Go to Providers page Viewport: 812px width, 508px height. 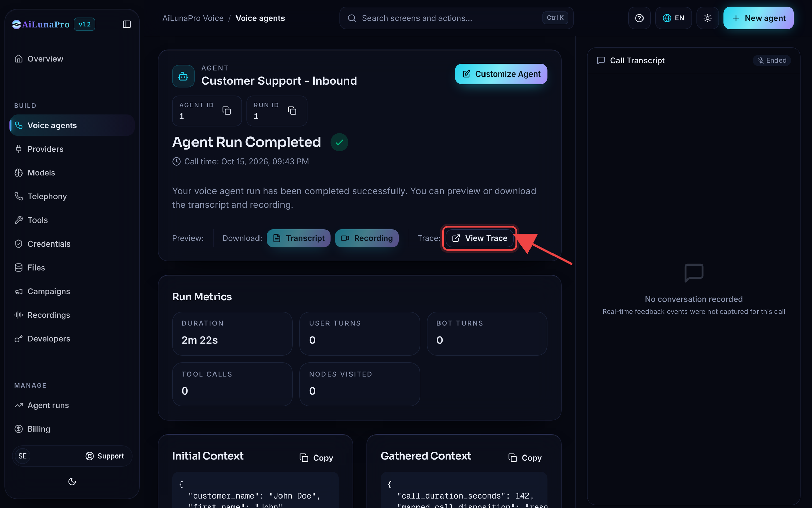coord(72,149)
